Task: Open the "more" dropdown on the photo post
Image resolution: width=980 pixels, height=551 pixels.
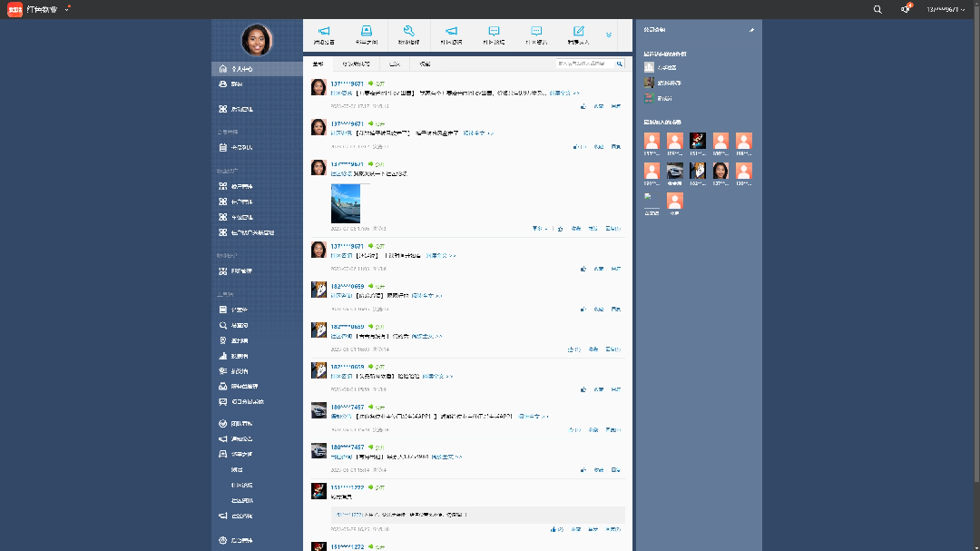Action: pyautogui.click(x=540, y=229)
